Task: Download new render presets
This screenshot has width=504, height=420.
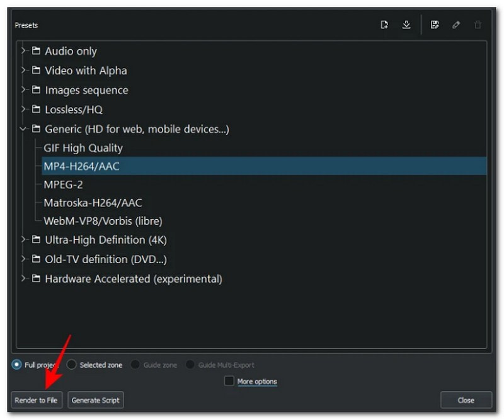Action: pos(406,25)
